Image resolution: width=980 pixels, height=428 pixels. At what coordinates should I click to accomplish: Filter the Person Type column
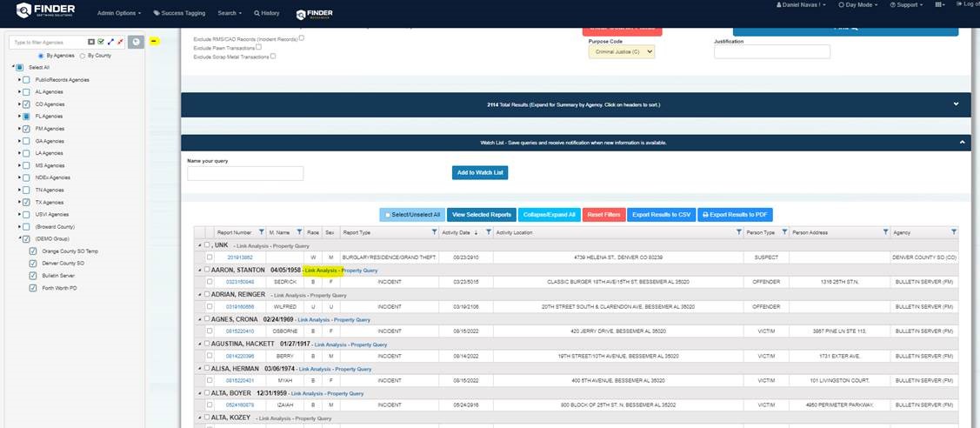784,232
